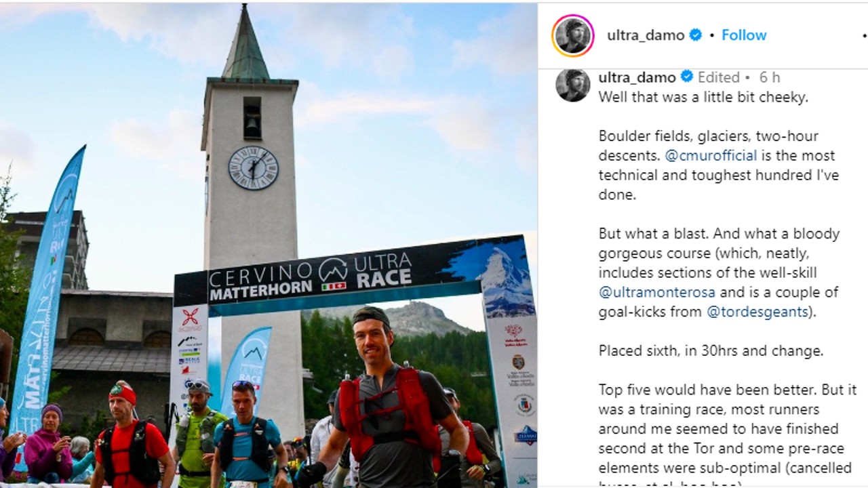Click the 6 h post timestamp
Viewport: 868px width, 488px height.
click(x=770, y=77)
